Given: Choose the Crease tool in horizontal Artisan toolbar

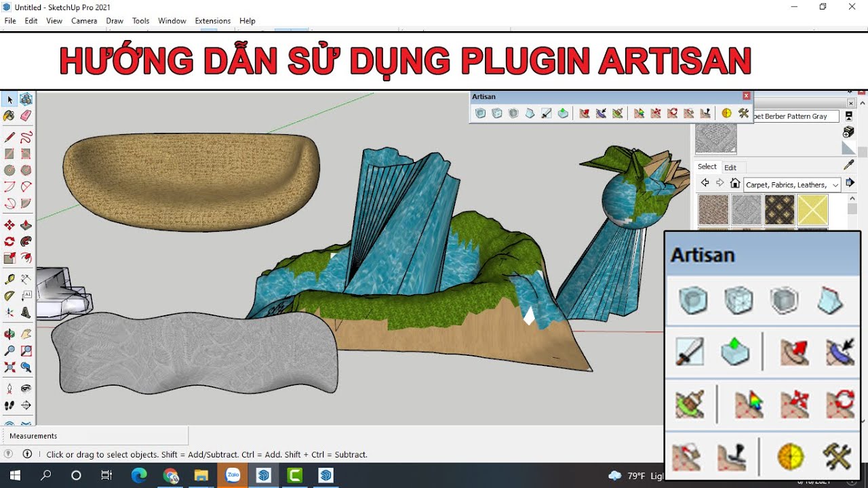Looking at the screenshot, I should pyautogui.click(x=530, y=113).
